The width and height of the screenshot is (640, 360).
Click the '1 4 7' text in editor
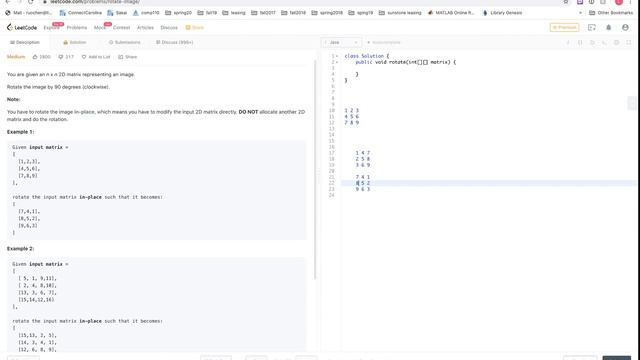[362, 153]
